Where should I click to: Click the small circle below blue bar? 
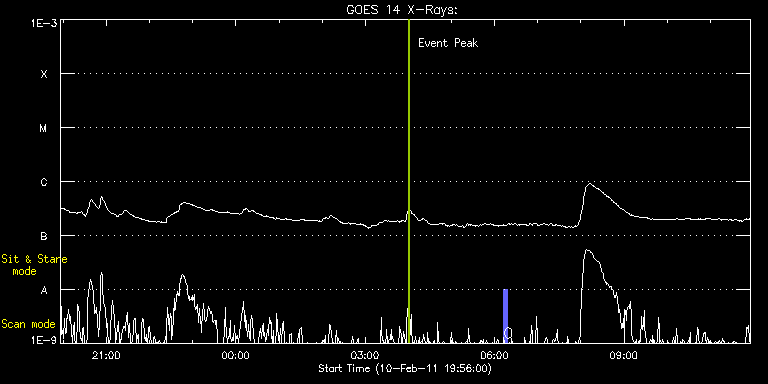[508, 334]
